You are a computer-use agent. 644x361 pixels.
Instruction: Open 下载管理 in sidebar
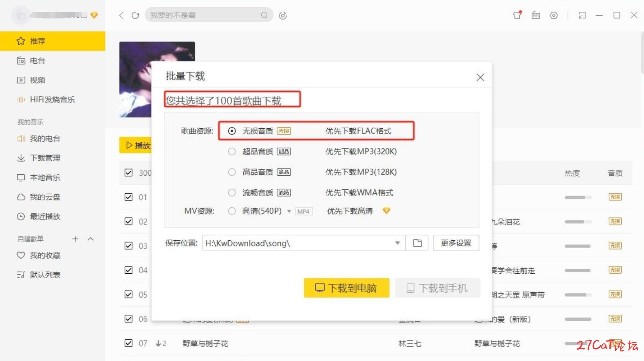pyautogui.click(x=52, y=158)
